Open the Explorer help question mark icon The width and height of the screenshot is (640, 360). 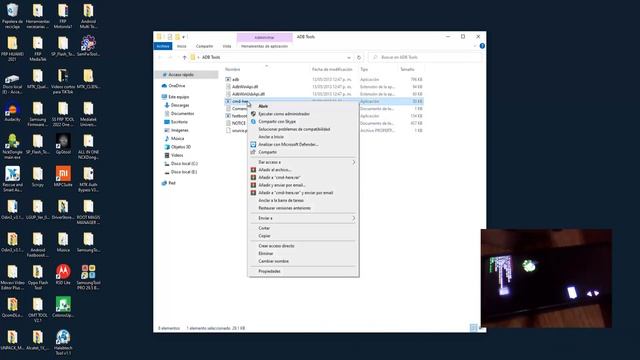coord(482,46)
